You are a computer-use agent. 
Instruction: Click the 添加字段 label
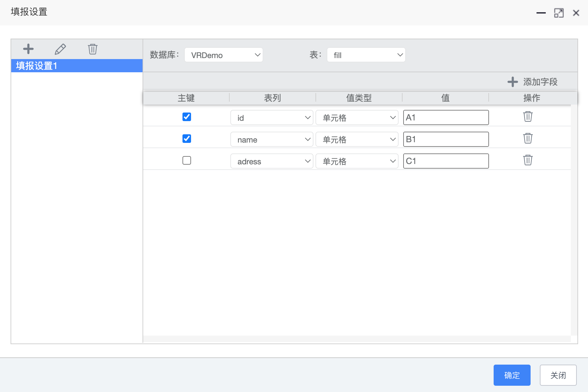[x=540, y=82]
